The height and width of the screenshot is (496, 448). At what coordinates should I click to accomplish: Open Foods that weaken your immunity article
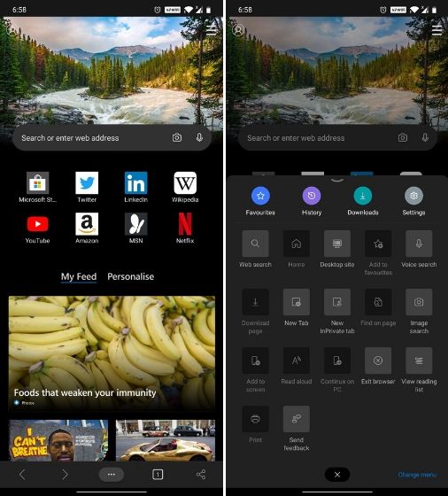point(112,353)
